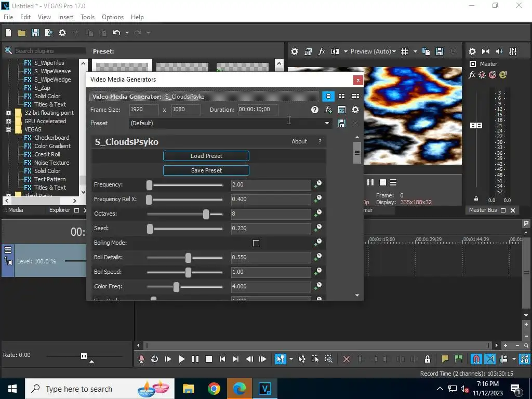Open the Edit tool selector dropdown arrow
This screenshot has width=532, height=399.
pos(291,359)
